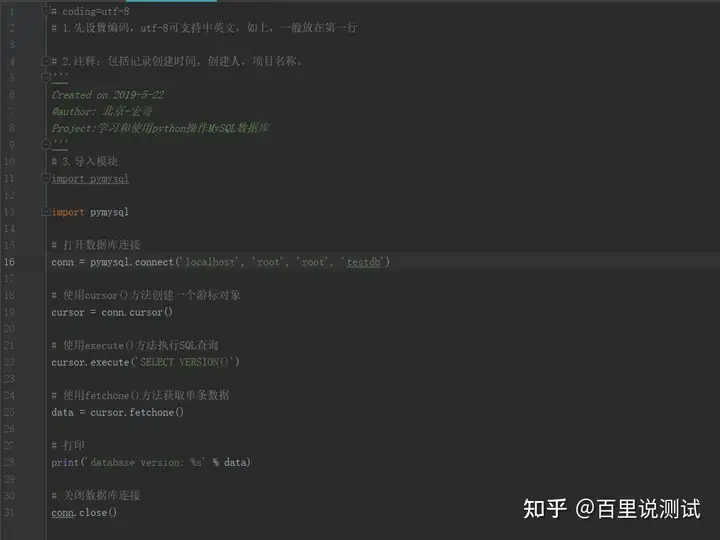Click the 'Created on 2019-5-22' docstring text

[x=107, y=95]
